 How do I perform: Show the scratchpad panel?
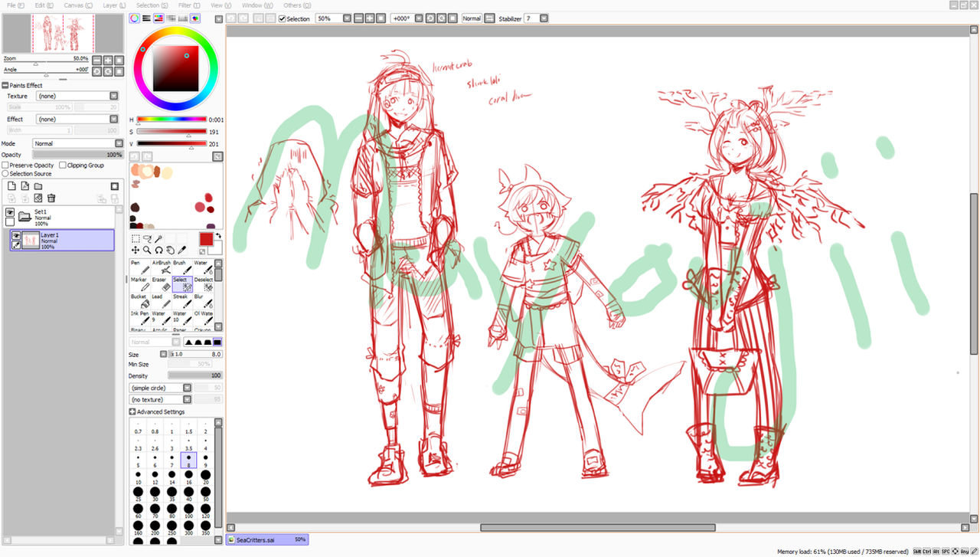tap(195, 18)
